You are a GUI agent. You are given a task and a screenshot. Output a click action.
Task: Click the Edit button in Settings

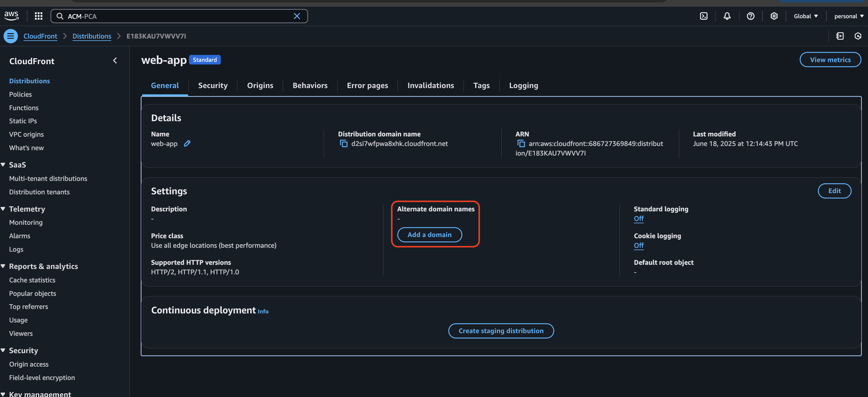coord(834,191)
